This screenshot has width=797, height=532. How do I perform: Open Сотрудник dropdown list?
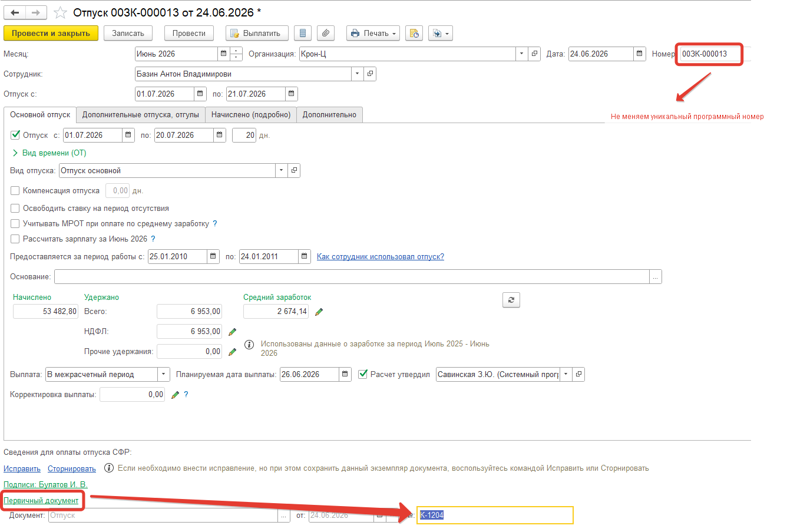point(358,74)
